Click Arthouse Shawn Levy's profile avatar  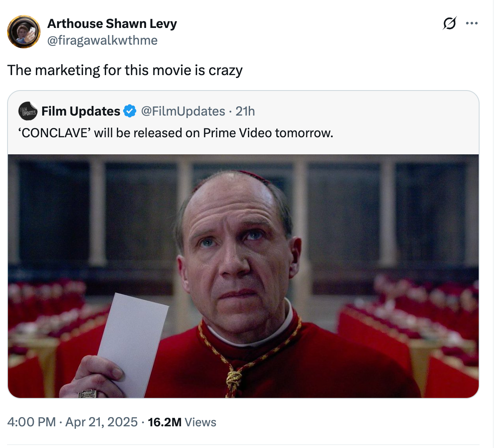pos(24,32)
